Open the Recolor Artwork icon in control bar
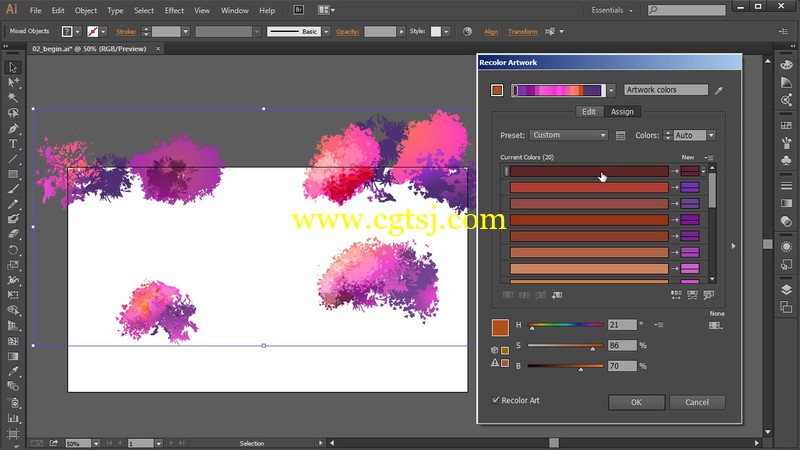Viewport: 800px width, 450px height. click(x=467, y=31)
